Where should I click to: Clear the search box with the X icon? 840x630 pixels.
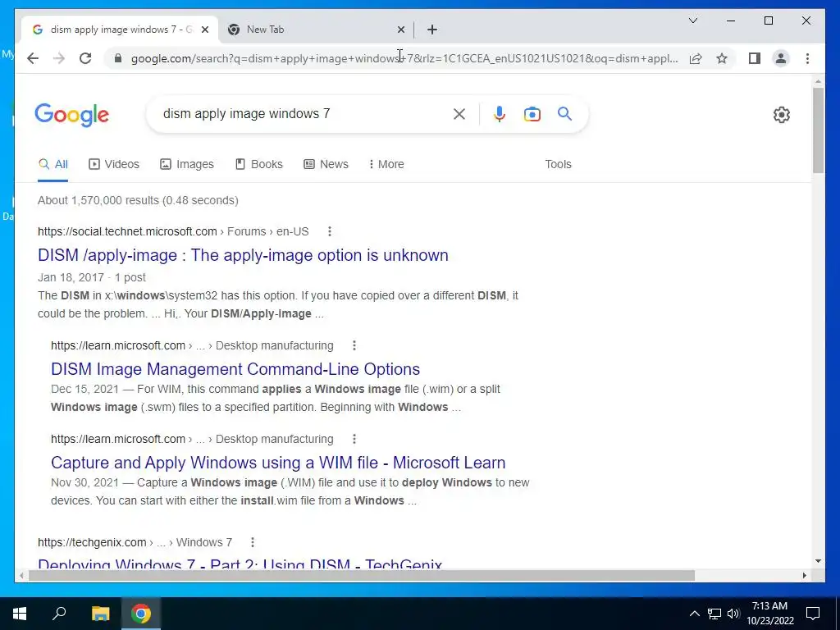tap(459, 113)
